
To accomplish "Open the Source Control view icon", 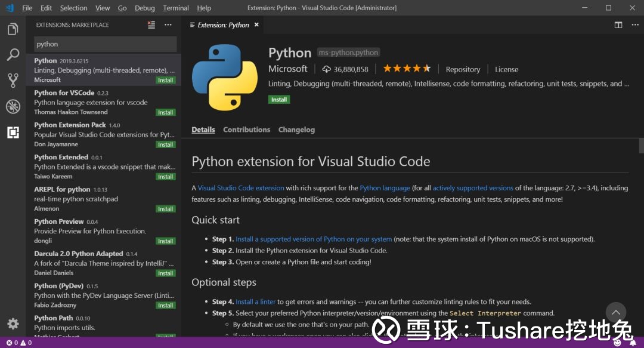I will [x=13, y=81].
